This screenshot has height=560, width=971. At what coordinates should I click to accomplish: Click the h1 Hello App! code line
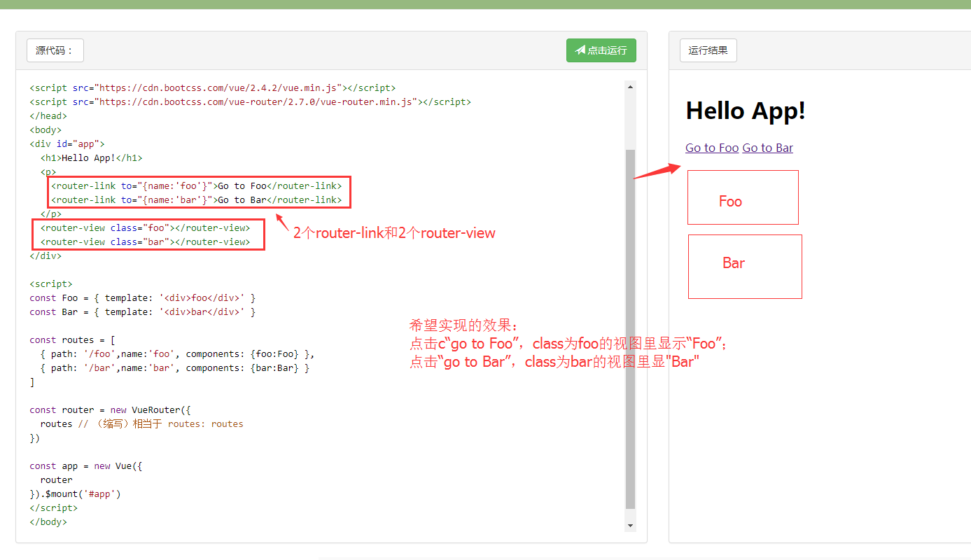pos(92,157)
